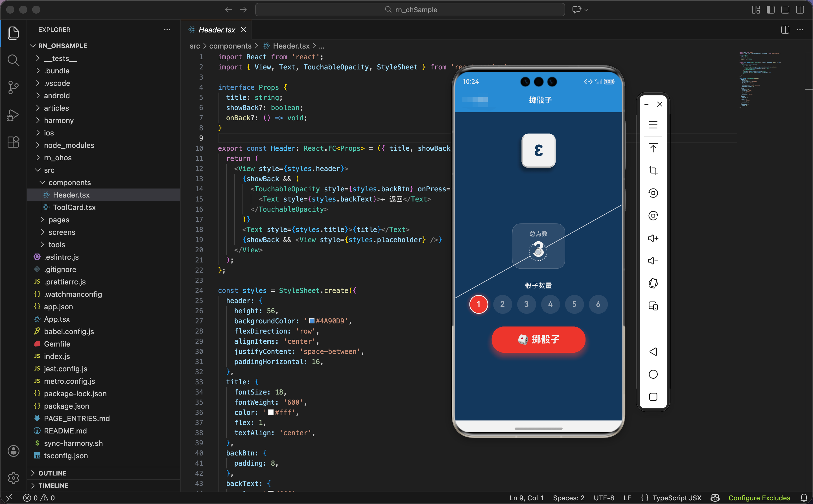
Task: Select dice count 6 in app
Action: (598, 304)
